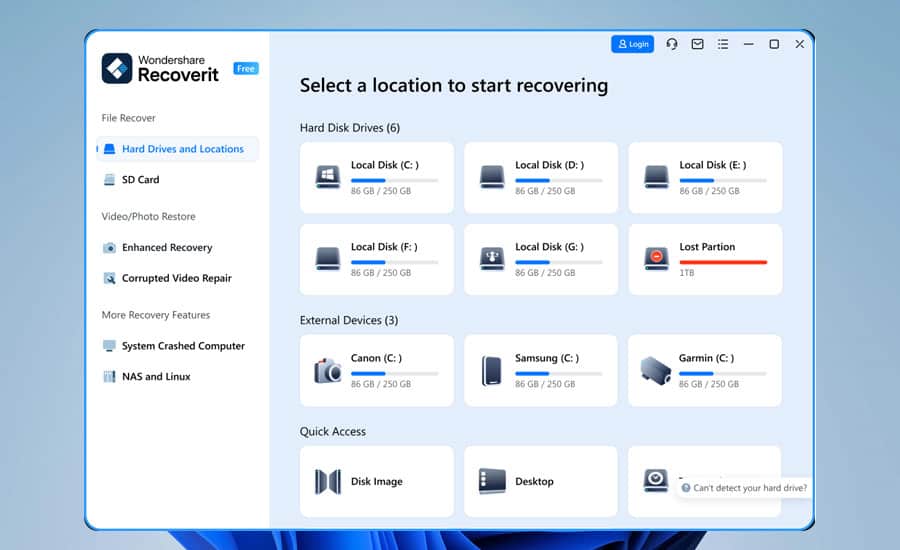Select the Local Disk (C: ) label
Screen dimensions: 900x550
click(x=385, y=165)
